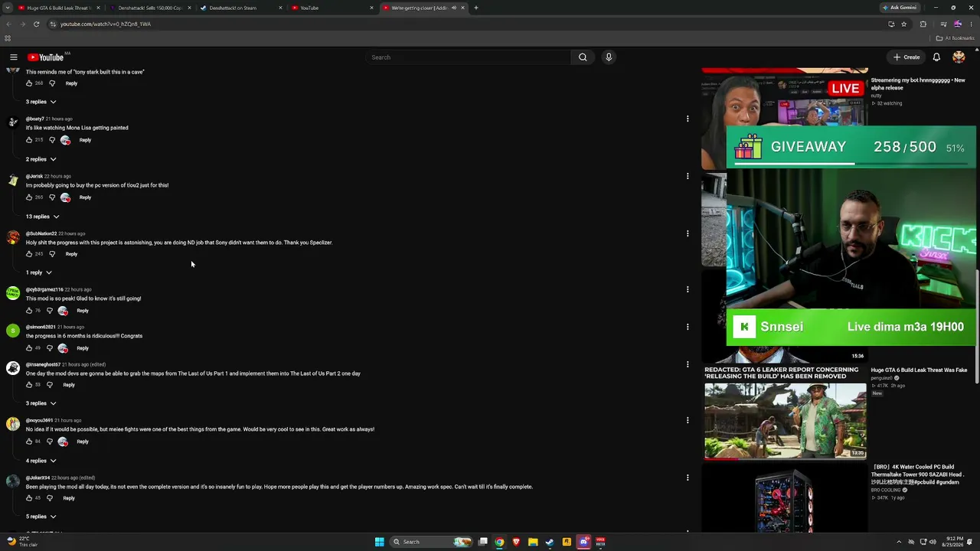The image size is (980, 551).
Task: Like the @SubNation22 comment
Action: [x=29, y=254]
